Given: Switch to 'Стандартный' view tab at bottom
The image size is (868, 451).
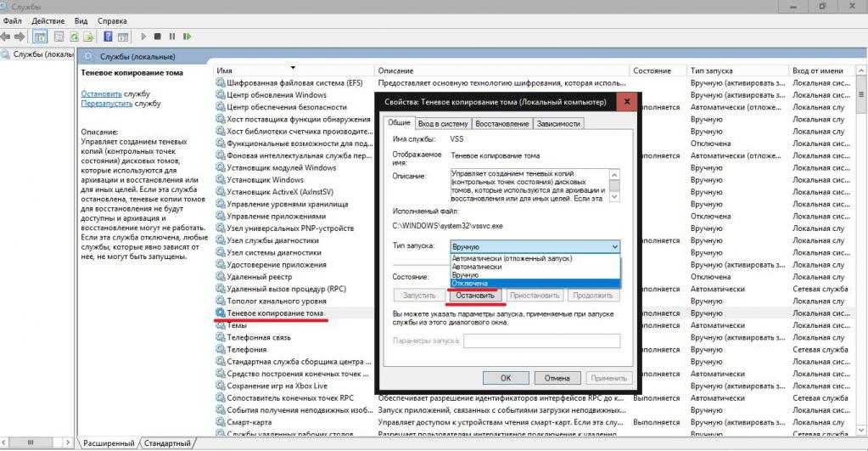Looking at the screenshot, I should coord(167,443).
